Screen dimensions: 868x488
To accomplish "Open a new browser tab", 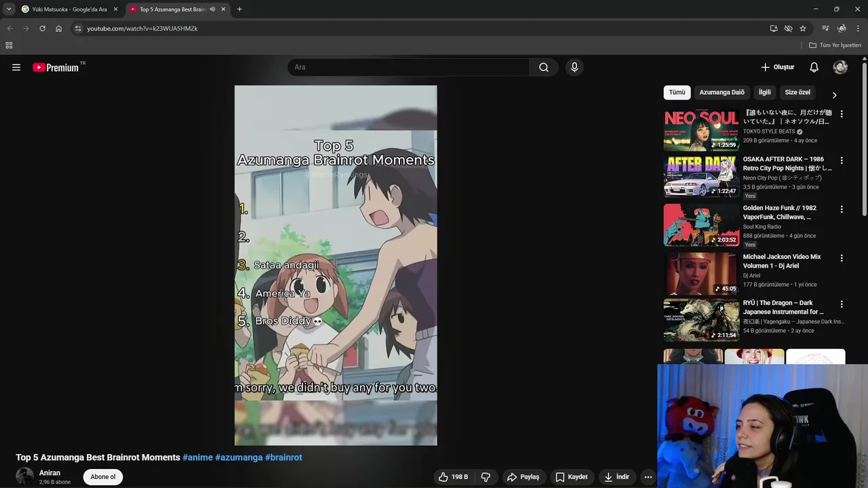I will click(239, 9).
